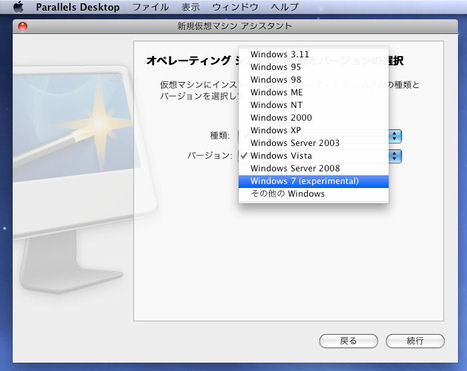Select Windows Server 2003

coord(314,143)
